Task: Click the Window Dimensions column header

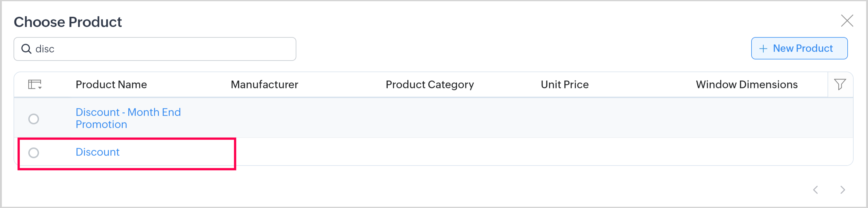Action: click(x=746, y=84)
